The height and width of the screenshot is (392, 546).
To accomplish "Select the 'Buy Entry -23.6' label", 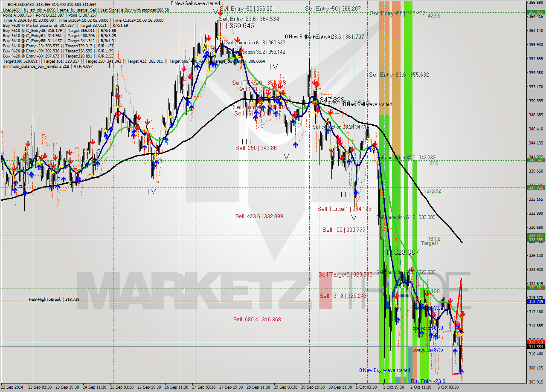I will (428, 381).
